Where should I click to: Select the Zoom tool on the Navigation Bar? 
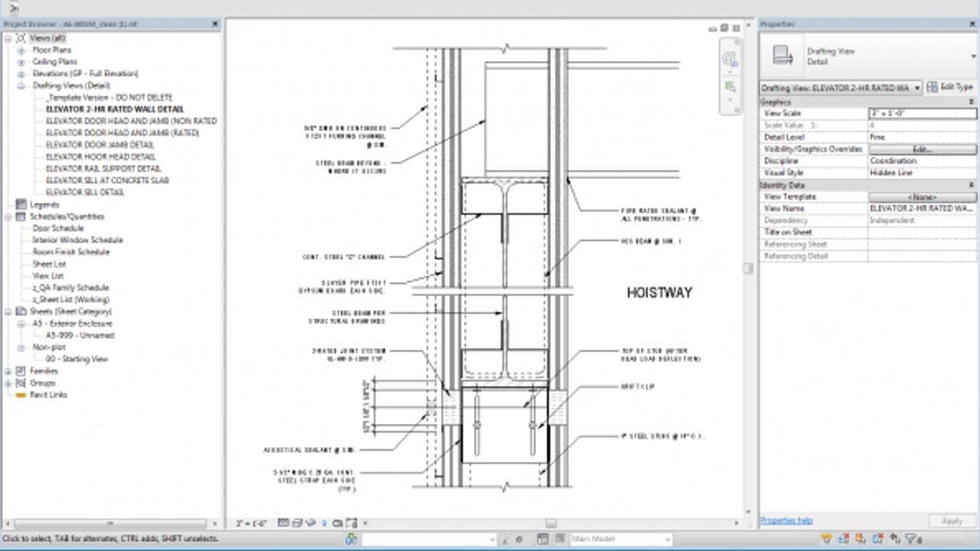[730, 86]
